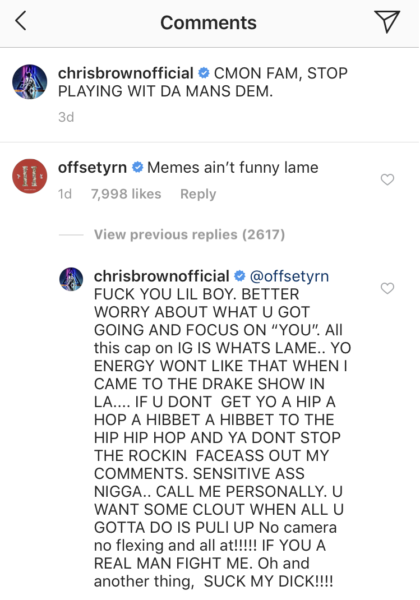Image resolution: width=420 pixels, height=600 pixels.
Task: Open the @offsetyrn mention link
Action: point(289,276)
